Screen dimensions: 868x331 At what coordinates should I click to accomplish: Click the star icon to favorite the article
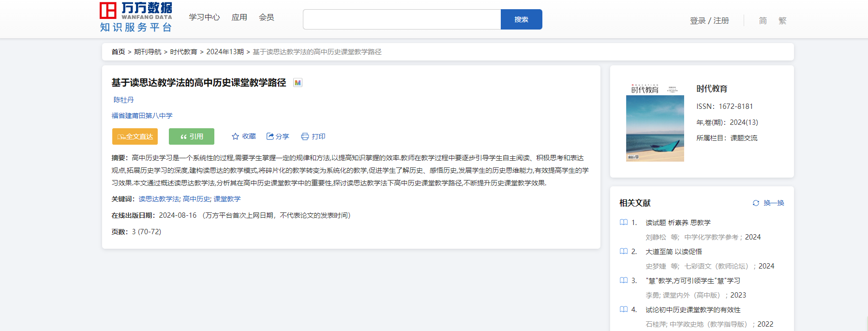click(x=236, y=136)
